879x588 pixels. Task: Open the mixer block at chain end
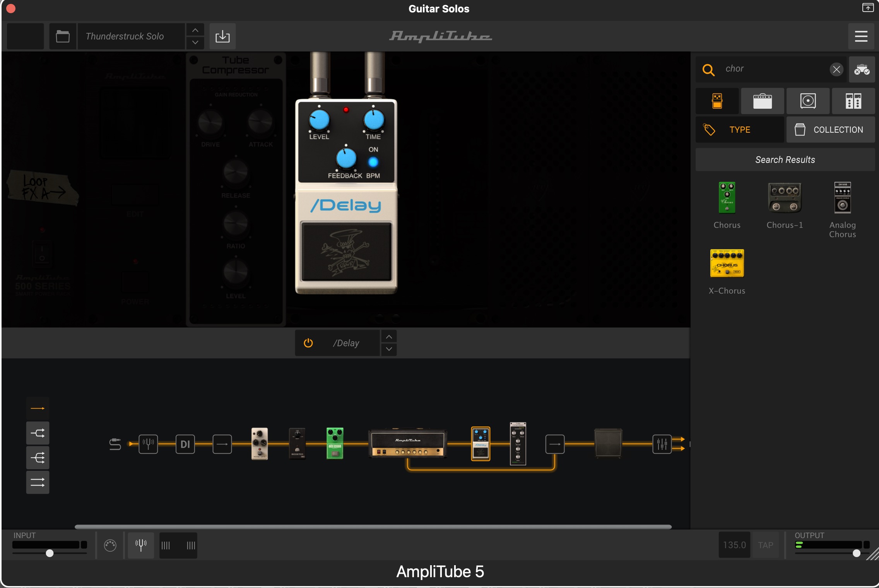(x=662, y=444)
